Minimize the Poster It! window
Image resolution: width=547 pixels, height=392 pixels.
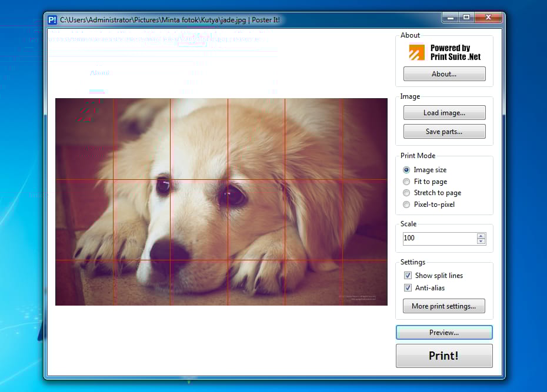[x=451, y=18]
